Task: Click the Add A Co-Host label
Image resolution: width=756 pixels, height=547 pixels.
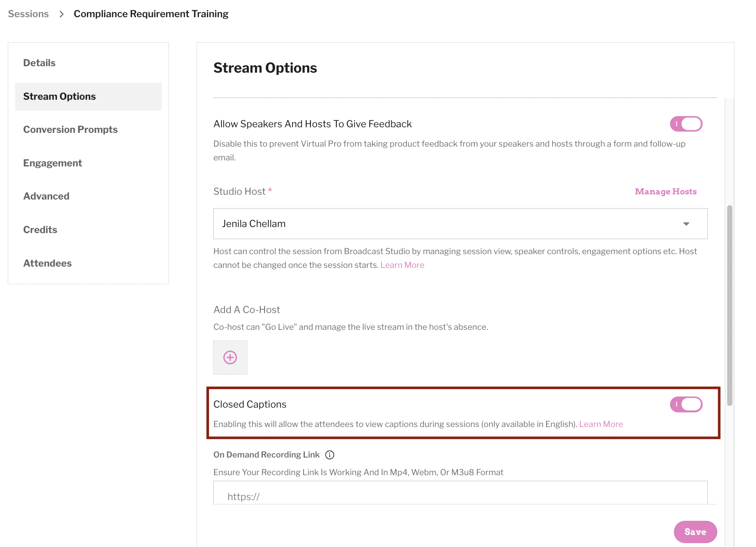Action: point(246,310)
